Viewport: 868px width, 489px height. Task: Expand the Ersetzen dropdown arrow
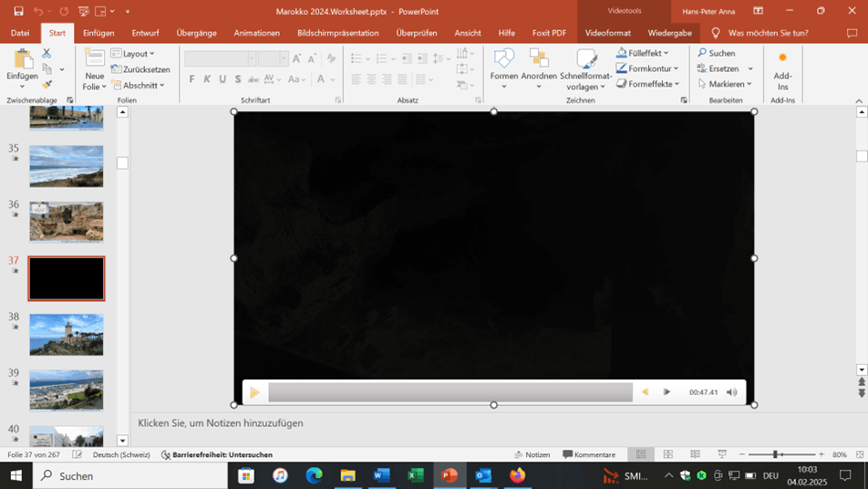(x=750, y=68)
